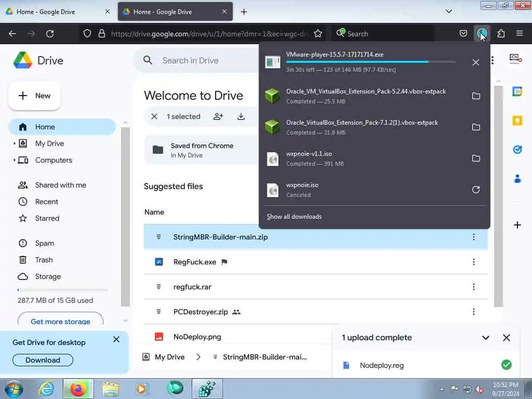The image size is (532, 399).
Task: Click Download for Drive for desktop
Action: pyautogui.click(x=43, y=360)
